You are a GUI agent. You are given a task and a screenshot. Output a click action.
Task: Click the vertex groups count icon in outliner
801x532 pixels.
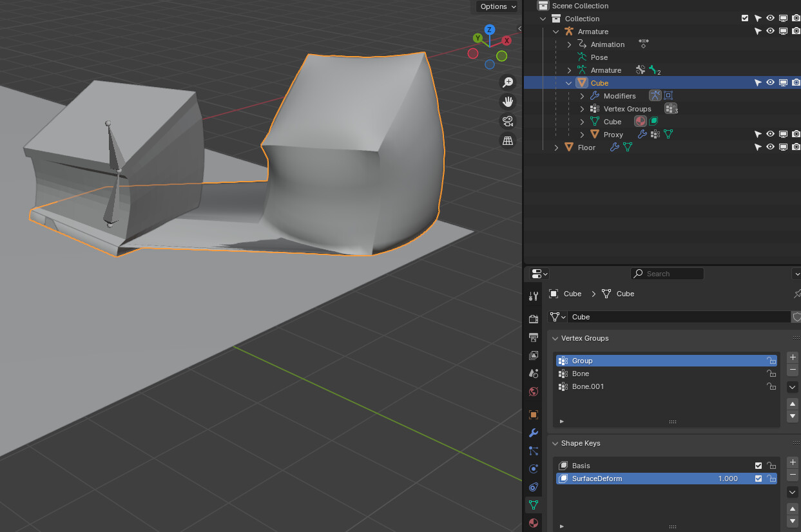click(671, 108)
